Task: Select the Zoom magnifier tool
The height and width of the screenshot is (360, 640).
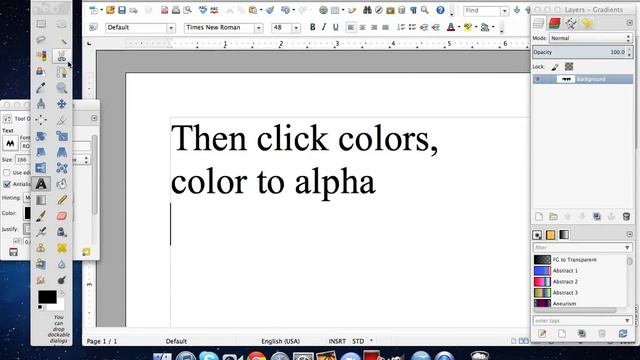Action: tap(62, 88)
